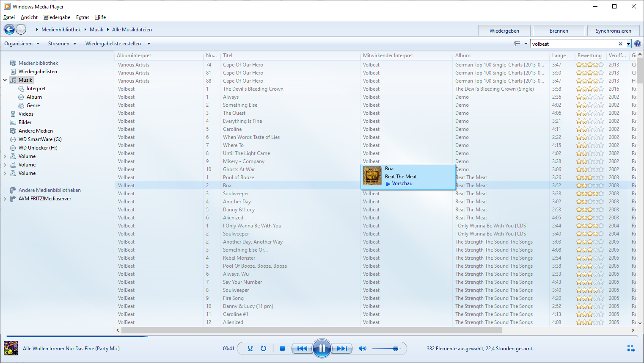The image size is (644, 363).
Task: Open the help question mark icon
Action: coord(638,44)
